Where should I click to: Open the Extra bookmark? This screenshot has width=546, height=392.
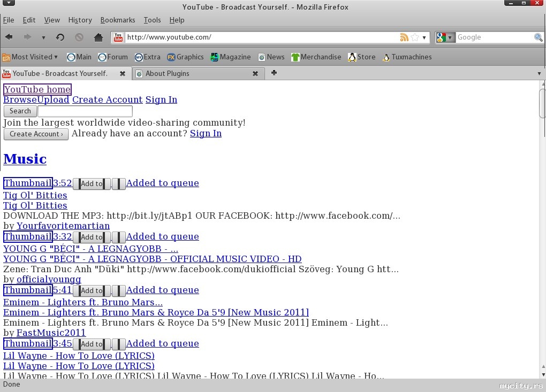[148, 57]
